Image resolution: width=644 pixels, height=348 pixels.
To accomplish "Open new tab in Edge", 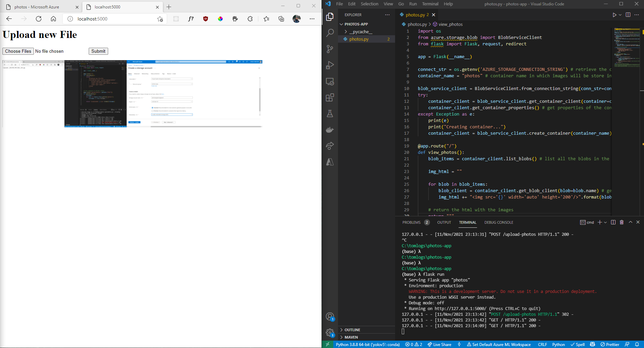I will coord(169,7).
